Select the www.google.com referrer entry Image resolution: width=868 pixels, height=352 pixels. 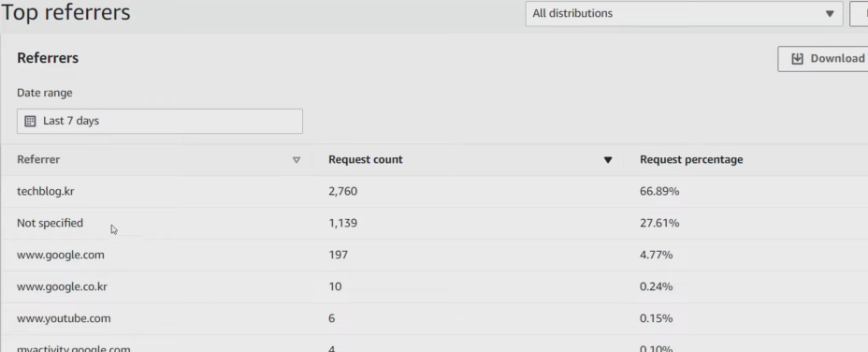(61, 255)
